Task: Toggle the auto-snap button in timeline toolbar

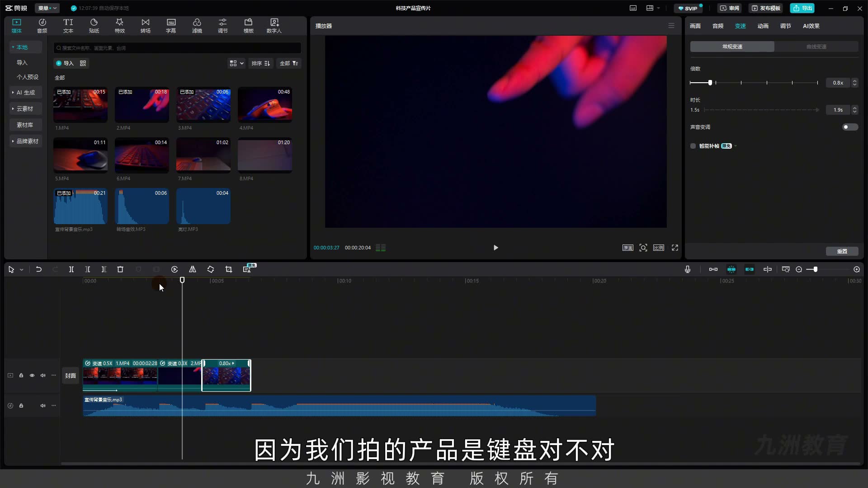Action: pyautogui.click(x=731, y=269)
